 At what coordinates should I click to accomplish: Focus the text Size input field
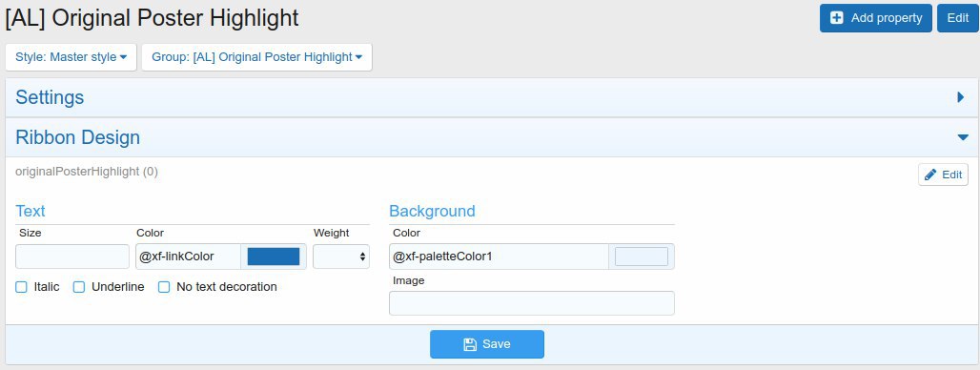point(72,257)
